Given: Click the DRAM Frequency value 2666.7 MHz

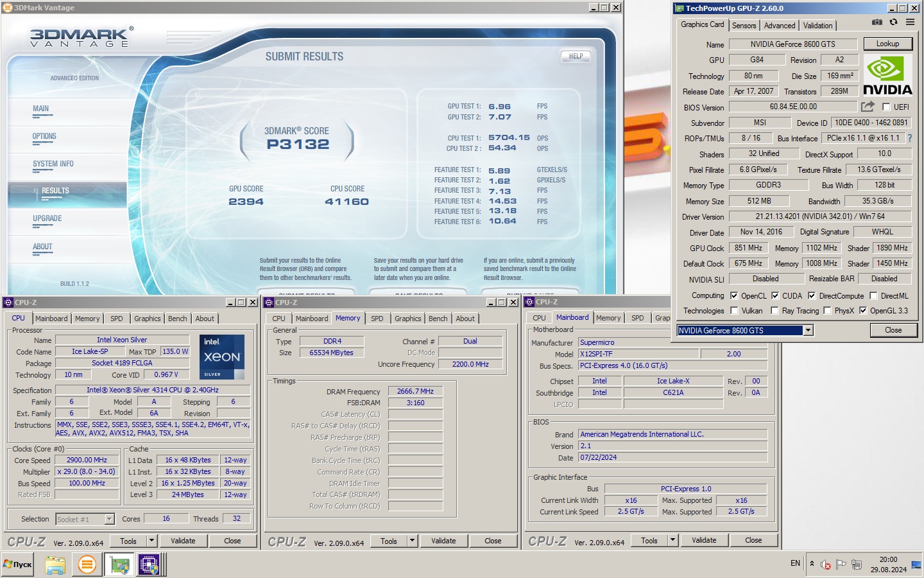Looking at the screenshot, I should click(x=415, y=391).
